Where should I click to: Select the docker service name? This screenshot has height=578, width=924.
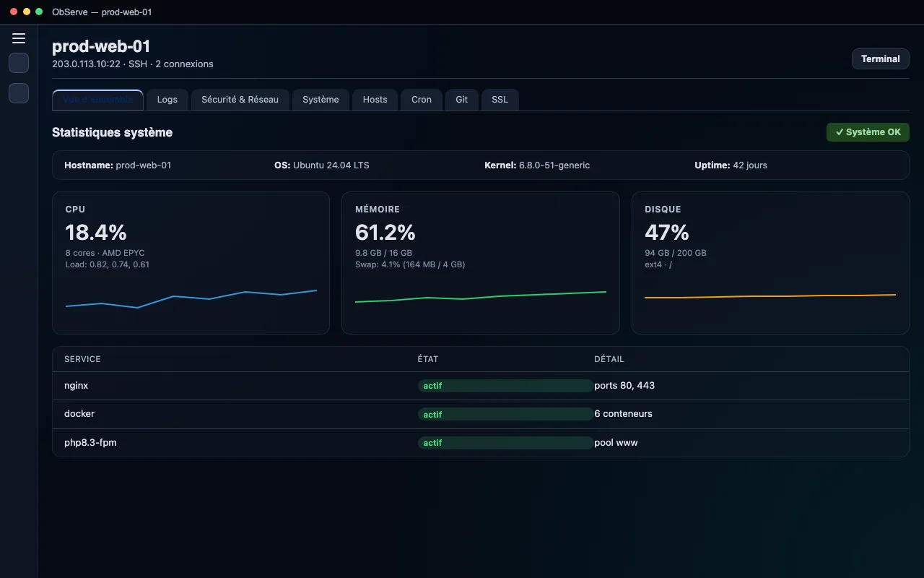79,414
